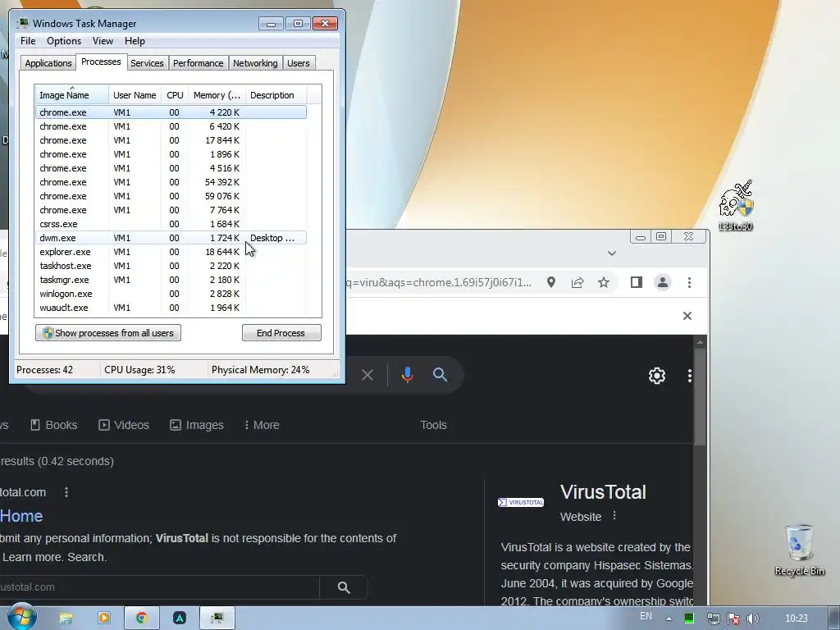The image size is (840, 630).
Task: Select the winlogon.exe process row
Action: 171,294
